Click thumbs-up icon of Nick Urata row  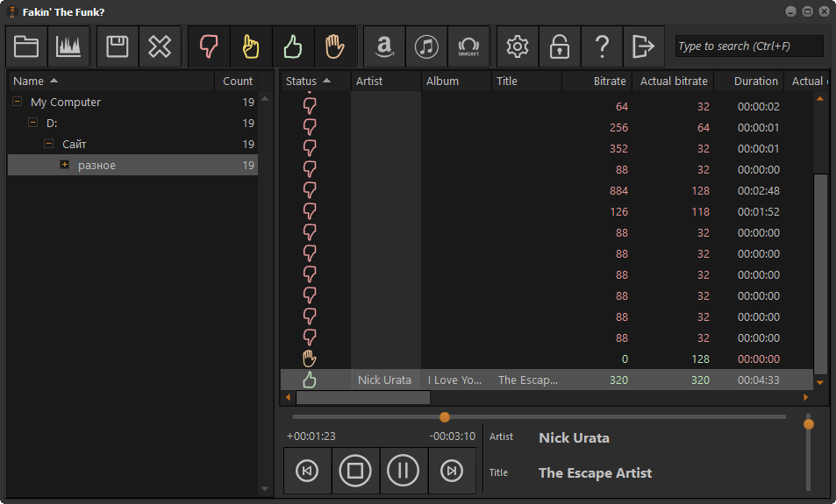(310, 380)
